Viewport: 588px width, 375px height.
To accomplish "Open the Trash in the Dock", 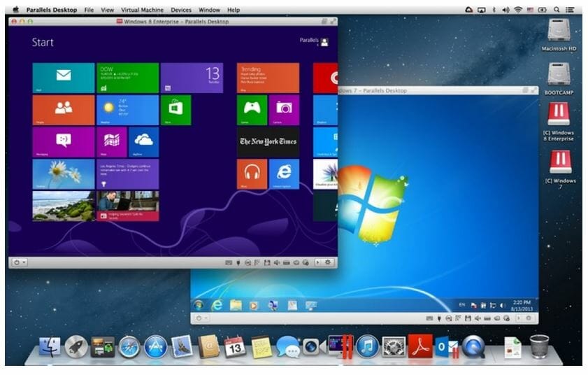I will (x=539, y=346).
